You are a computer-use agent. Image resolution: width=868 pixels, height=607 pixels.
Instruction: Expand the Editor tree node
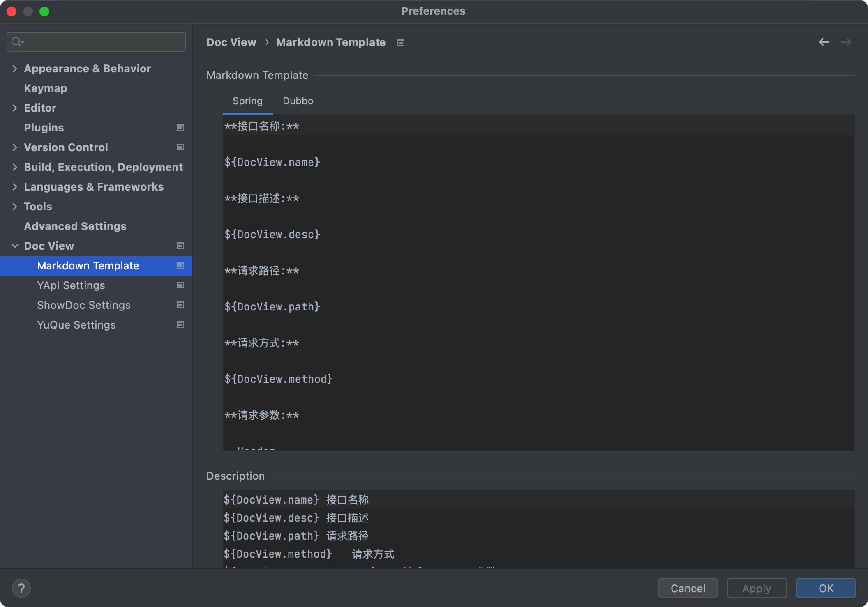15,108
